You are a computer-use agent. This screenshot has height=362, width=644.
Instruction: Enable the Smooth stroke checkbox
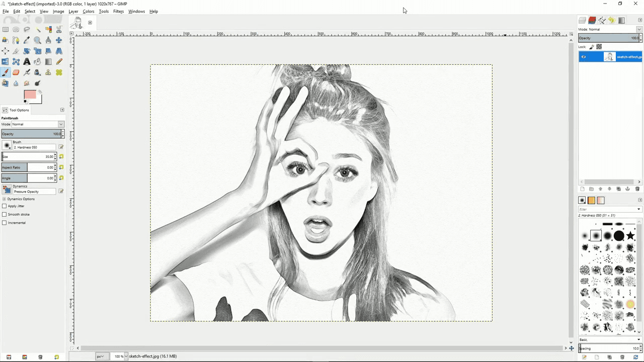click(5, 215)
